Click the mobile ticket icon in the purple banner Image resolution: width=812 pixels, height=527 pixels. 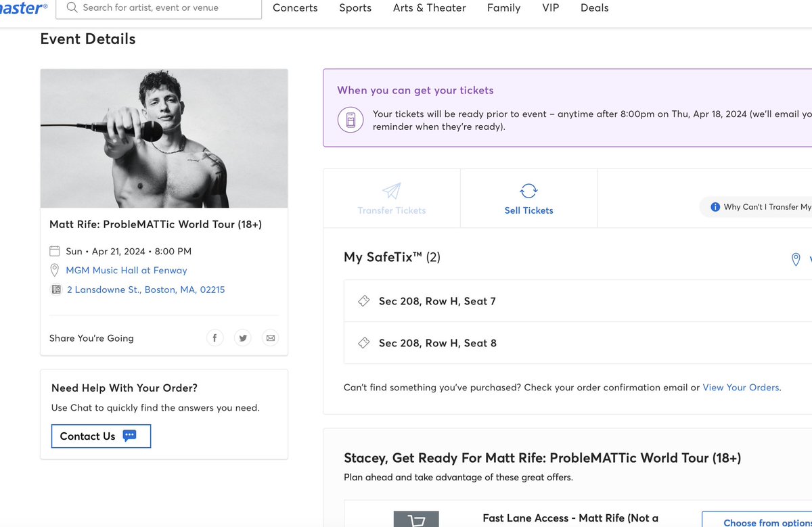point(350,120)
